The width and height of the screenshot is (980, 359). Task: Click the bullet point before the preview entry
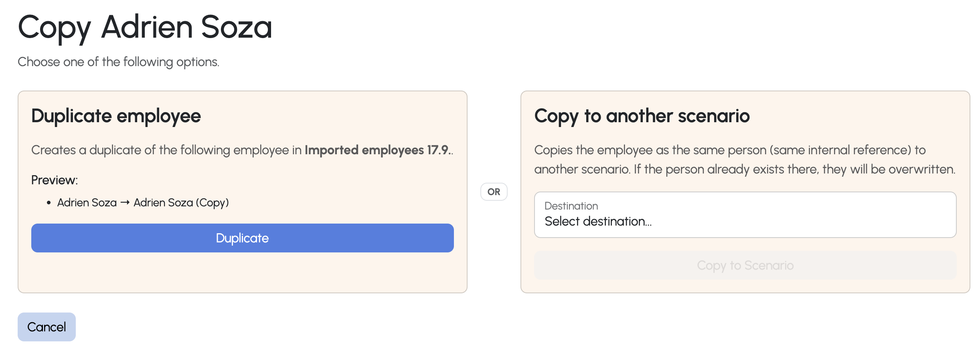point(49,203)
